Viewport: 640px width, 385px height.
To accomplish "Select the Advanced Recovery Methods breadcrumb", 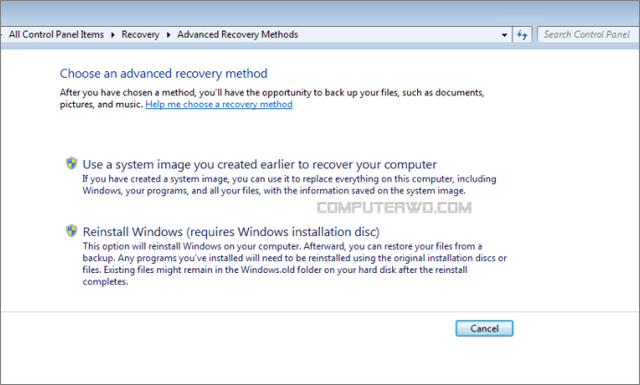I will [238, 35].
